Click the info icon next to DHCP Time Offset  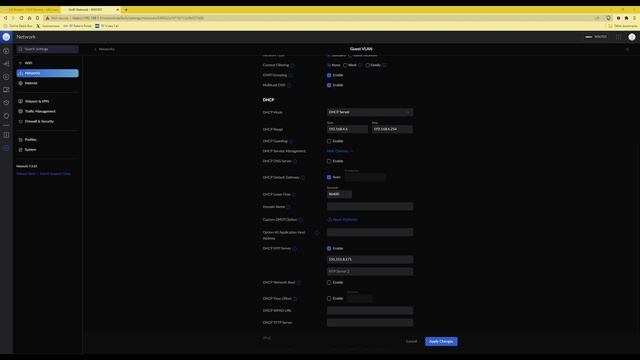pos(295,299)
